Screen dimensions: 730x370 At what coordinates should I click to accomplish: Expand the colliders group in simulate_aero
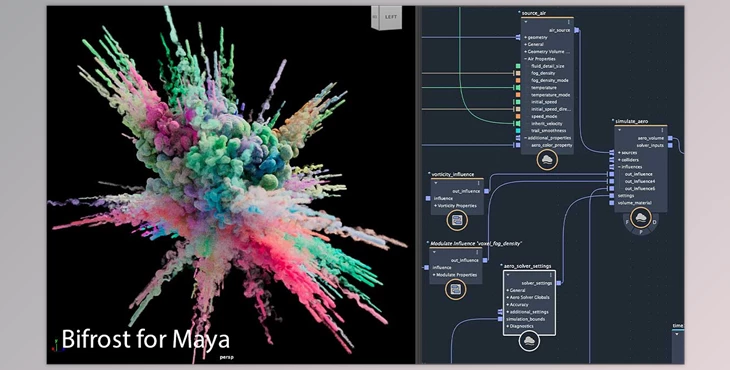(619, 160)
